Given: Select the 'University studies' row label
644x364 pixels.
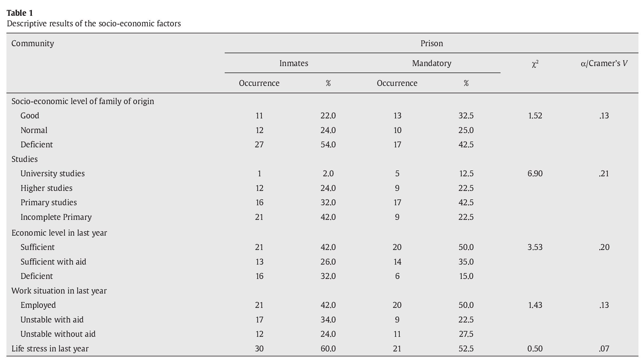Looking at the screenshot, I should click(52, 173).
